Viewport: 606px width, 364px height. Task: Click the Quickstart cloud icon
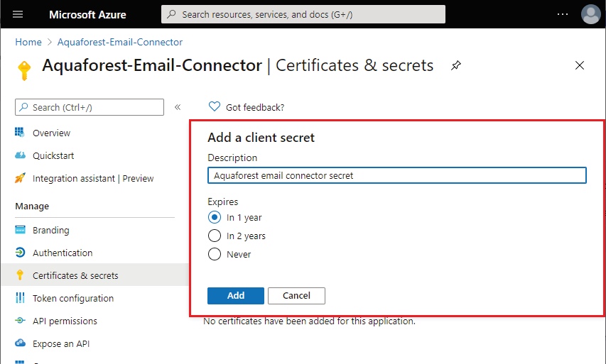point(20,155)
